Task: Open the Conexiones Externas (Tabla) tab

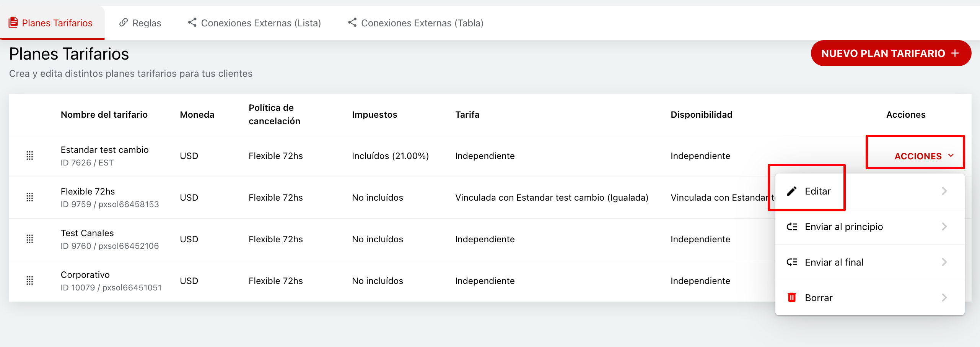Action: click(422, 23)
